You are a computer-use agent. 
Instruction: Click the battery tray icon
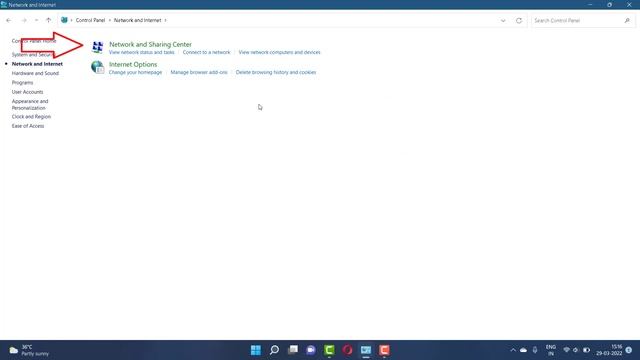click(x=586, y=350)
